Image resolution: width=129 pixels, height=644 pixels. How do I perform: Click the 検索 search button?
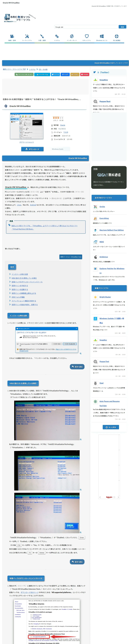122,27
